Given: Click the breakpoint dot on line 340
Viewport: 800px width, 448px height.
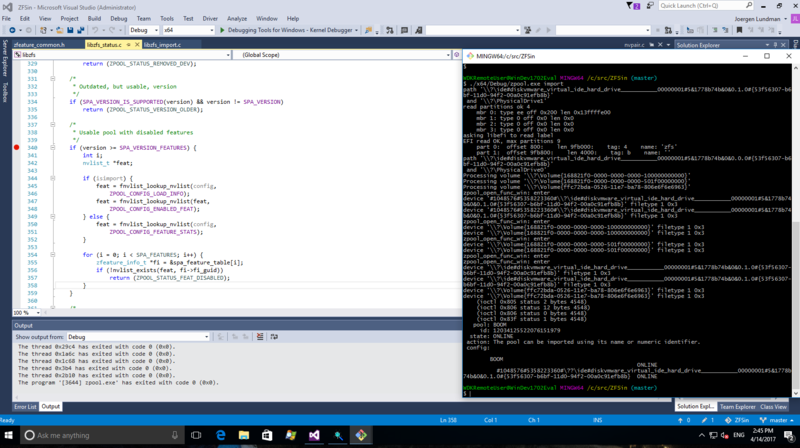Looking at the screenshot, I should pyautogui.click(x=16, y=147).
